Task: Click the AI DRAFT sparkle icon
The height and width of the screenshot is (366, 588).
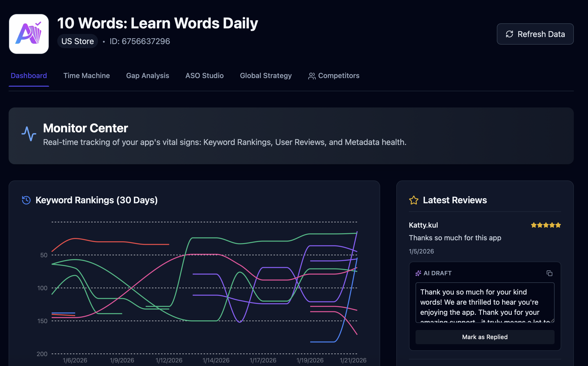Action: [x=418, y=273]
